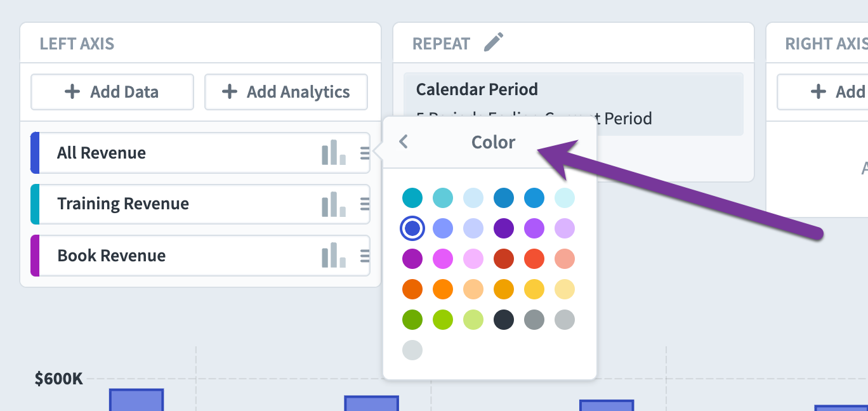This screenshot has height=411, width=868.
Task: Choose the dark purple color swatch
Action: click(x=504, y=228)
